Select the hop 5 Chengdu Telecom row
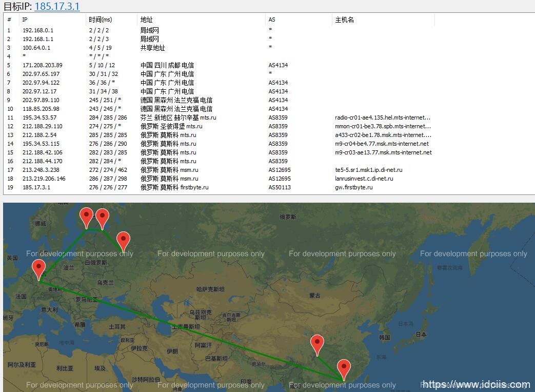Screen dimensions: 535x392 coord(154,65)
